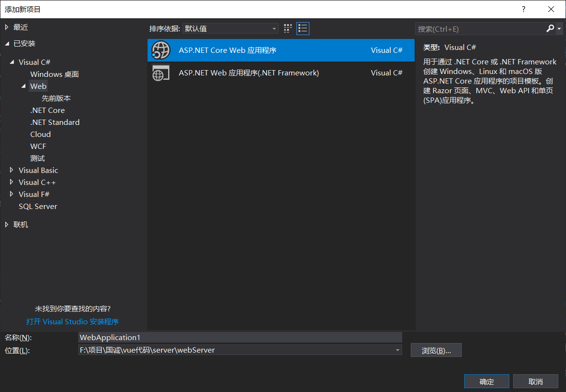
Task: Select Visual F# label in tree
Action: pyautogui.click(x=34, y=194)
